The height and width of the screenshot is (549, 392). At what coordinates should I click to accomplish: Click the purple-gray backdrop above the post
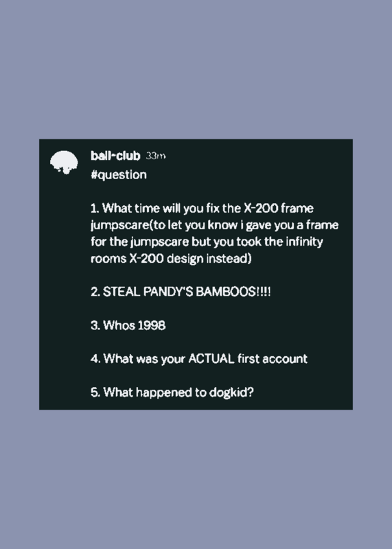pos(196,69)
